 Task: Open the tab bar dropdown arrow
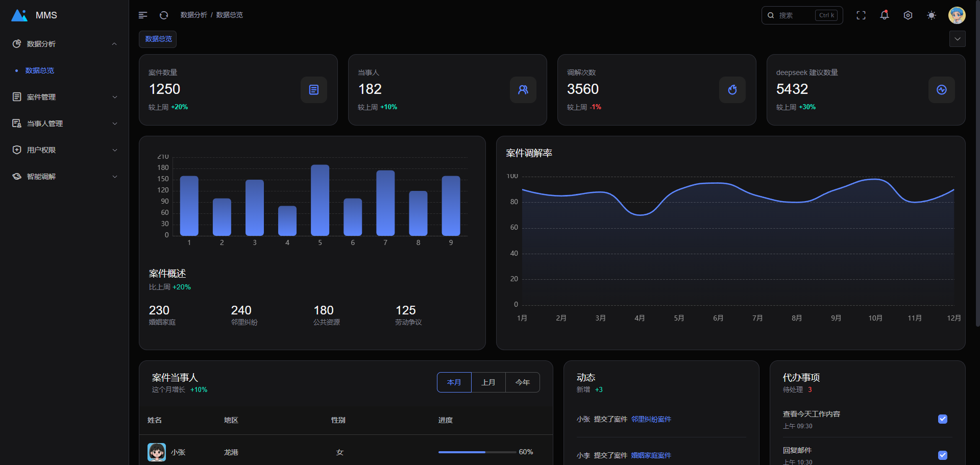coord(958,39)
